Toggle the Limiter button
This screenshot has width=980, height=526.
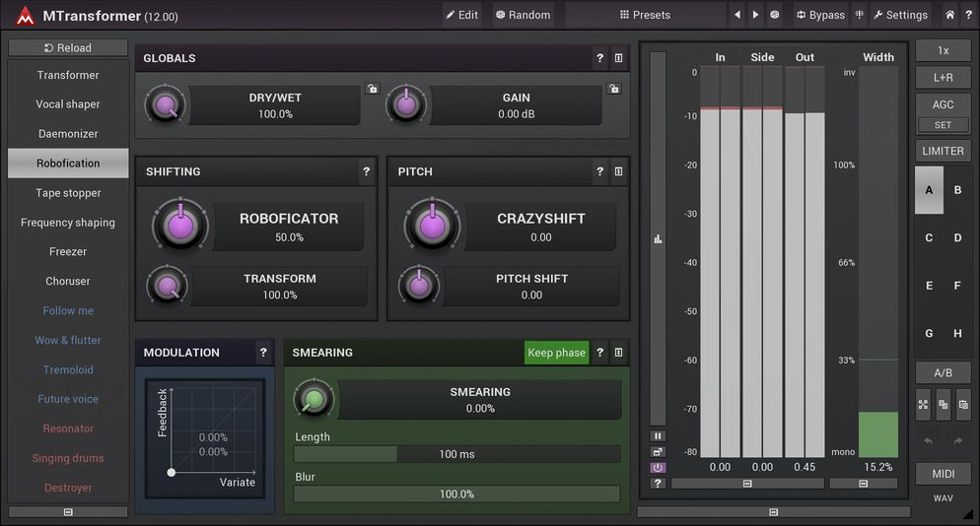[x=944, y=151]
